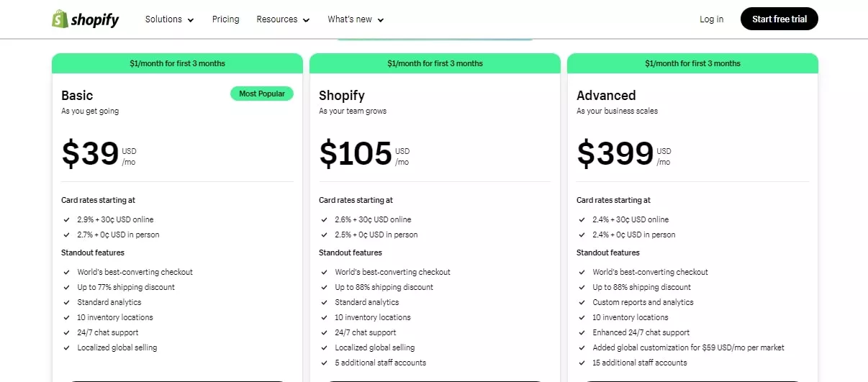Expand the Resources menu
The image size is (868, 382).
coord(283,19)
